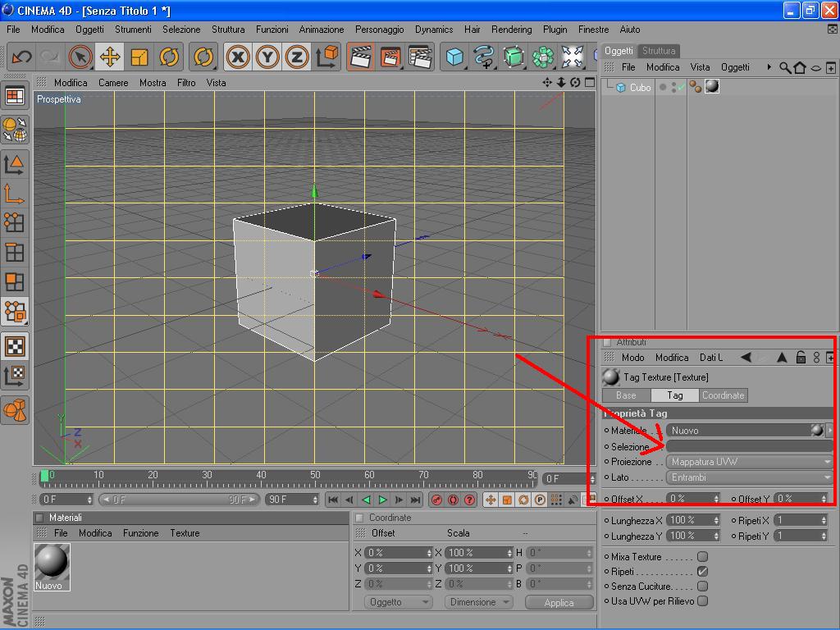Viewport: 840px width, 630px height.
Task: Select Points mode in sidebar
Action: [x=15, y=222]
